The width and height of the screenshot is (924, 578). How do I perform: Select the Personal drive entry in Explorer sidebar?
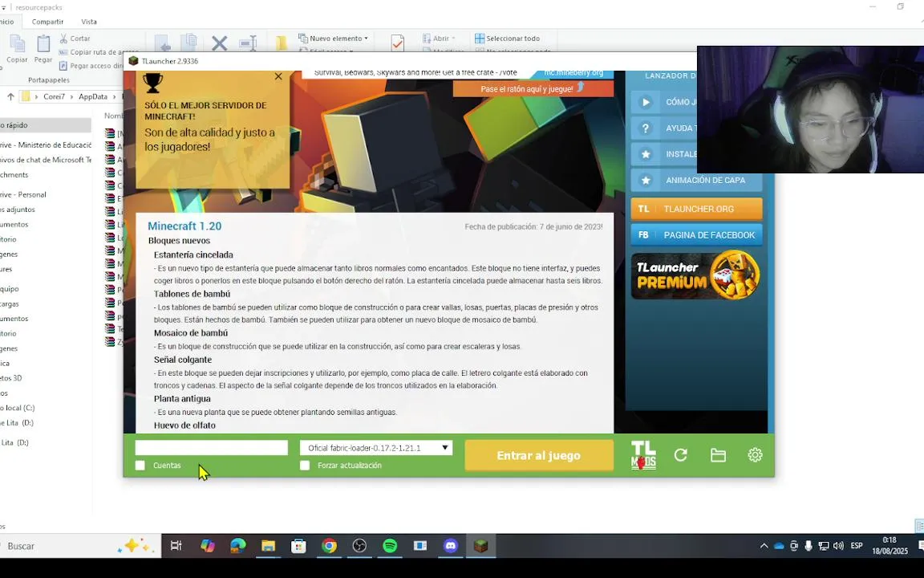(x=23, y=194)
